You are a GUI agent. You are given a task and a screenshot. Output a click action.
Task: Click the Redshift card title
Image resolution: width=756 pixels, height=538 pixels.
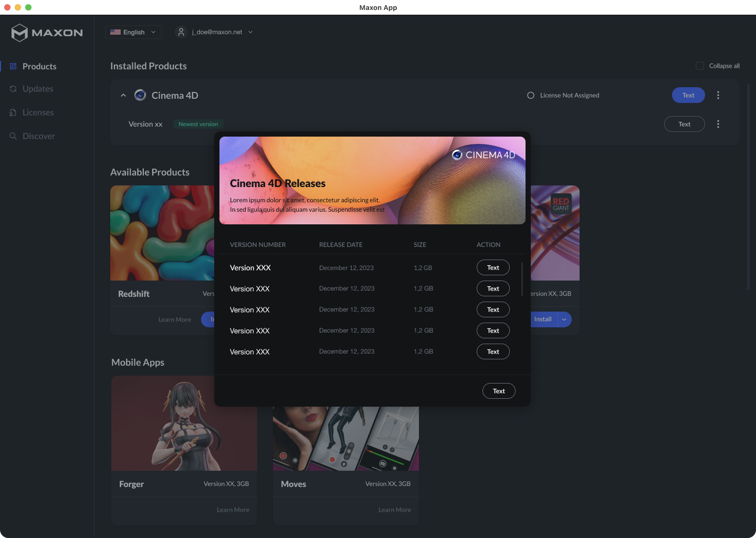pyautogui.click(x=134, y=294)
